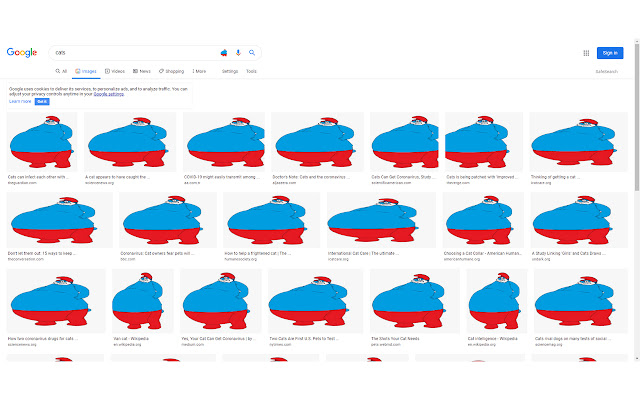Open thumbnail for Cats Can Get Coronavirus, Study
Image resolution: width=640 pixels, height=400 pixels.
(404, 142)
